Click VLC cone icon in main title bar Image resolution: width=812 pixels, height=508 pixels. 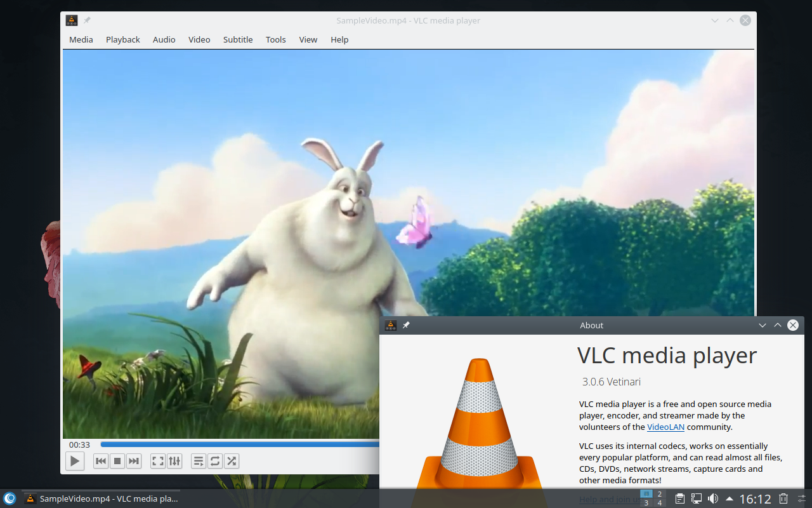point(72,20)
